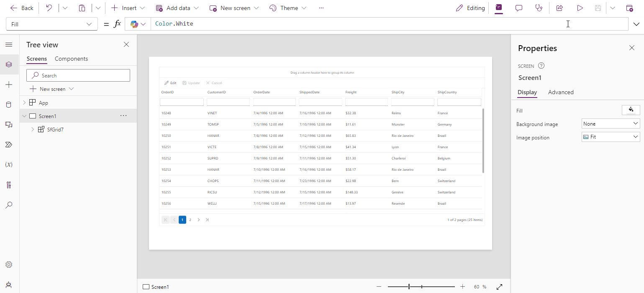
Task: Switch to the Advanced properties tab
Action: 561,92
